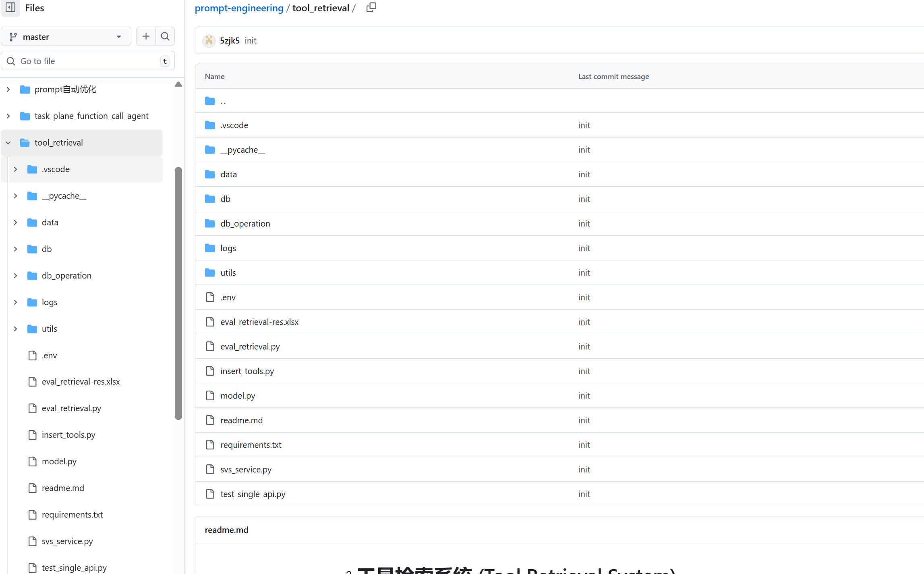Screen dimensions: 924x574
Task: Expand the .vscode folder in the sidebar
Action: click(16, 169)
